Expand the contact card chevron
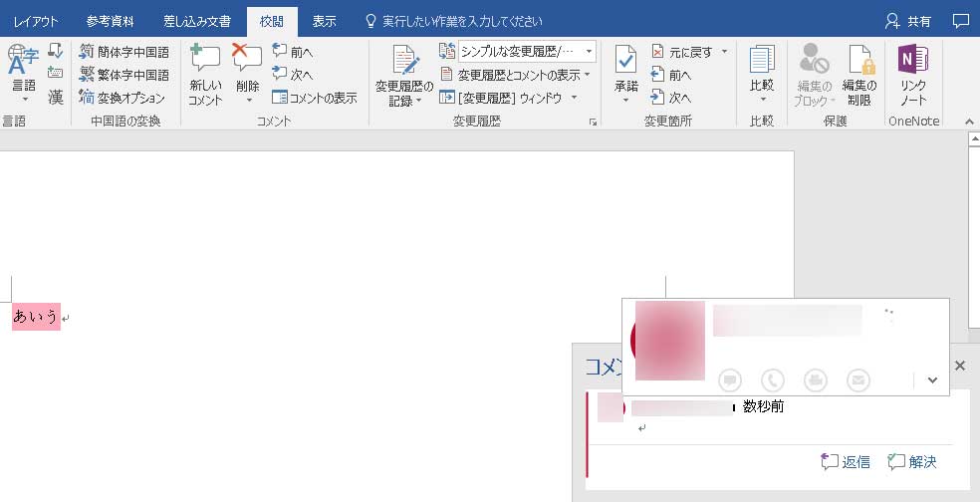 (x=932, y=379)
